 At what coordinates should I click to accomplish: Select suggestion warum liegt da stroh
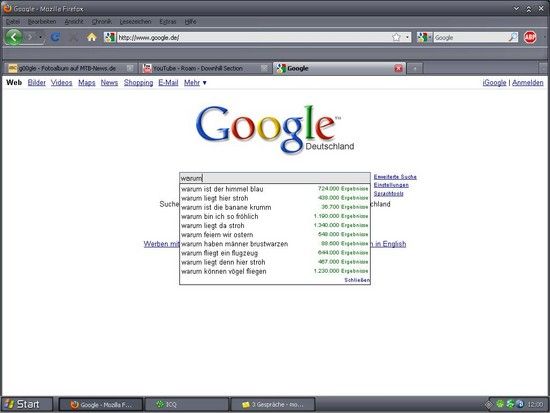point(275,225)
